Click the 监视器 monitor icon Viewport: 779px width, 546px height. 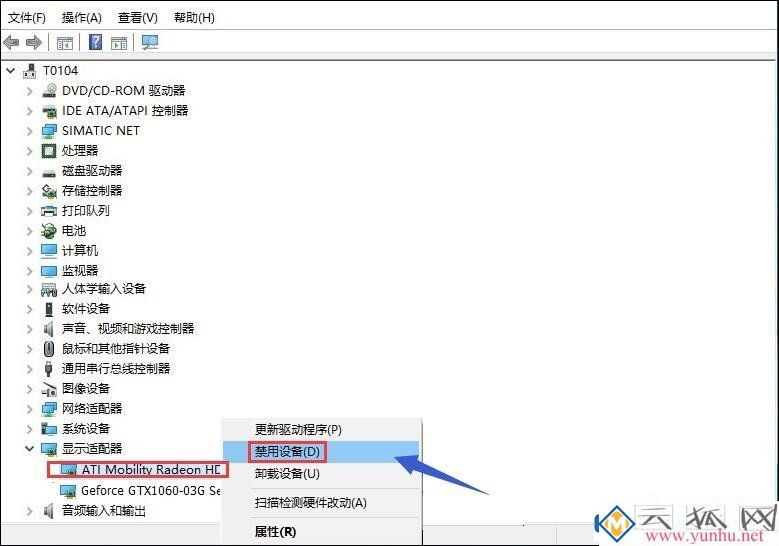49,271
